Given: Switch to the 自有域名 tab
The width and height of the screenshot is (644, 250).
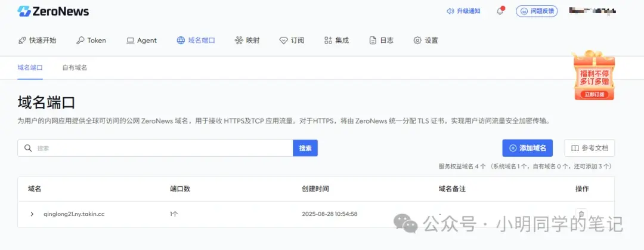Looking at the screenshot, I should [75, 67].
